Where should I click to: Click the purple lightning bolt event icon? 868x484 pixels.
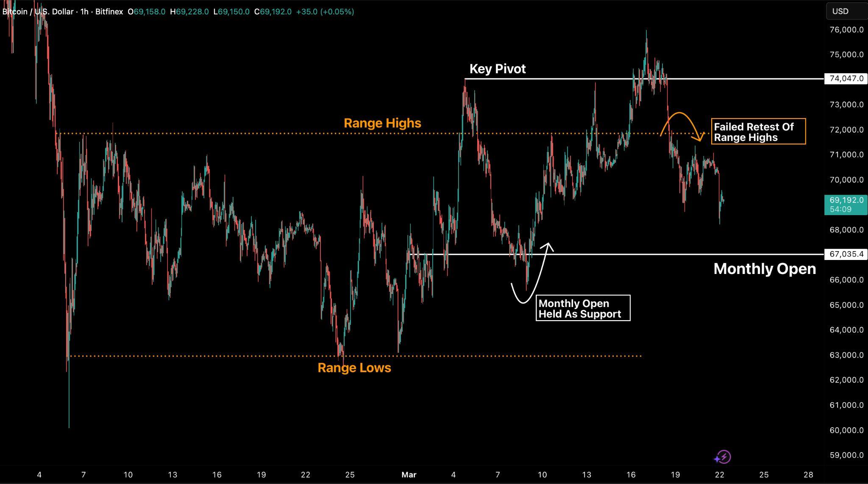point(724,456)
